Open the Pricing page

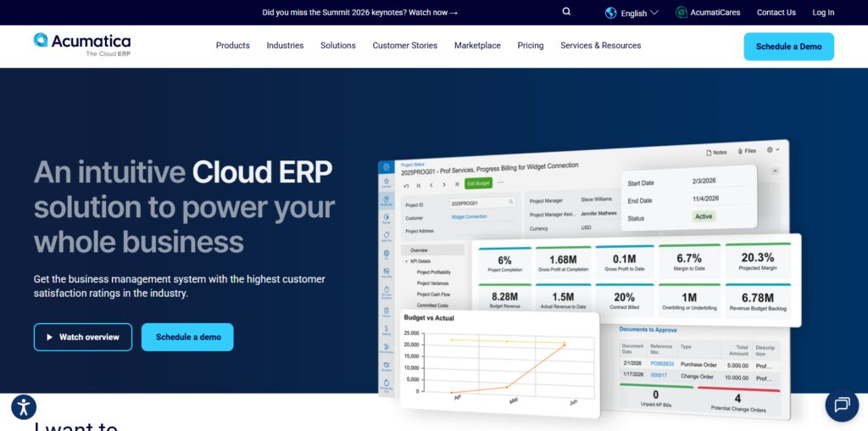pos(531,46)
